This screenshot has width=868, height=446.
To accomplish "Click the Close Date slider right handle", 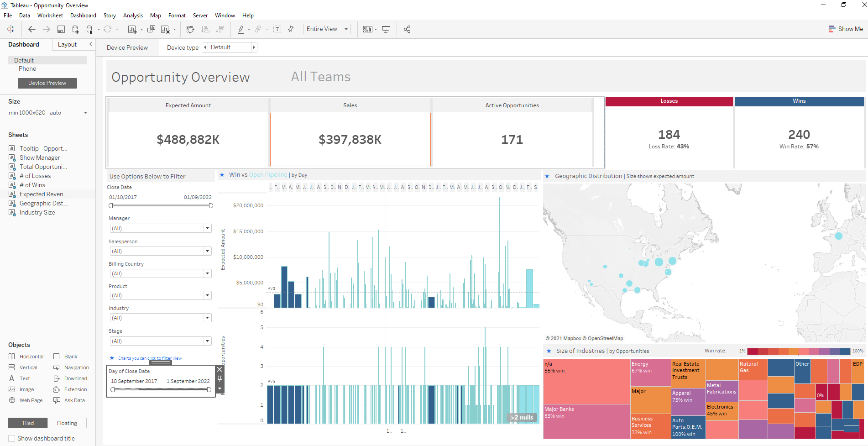I will coord(211,206).
